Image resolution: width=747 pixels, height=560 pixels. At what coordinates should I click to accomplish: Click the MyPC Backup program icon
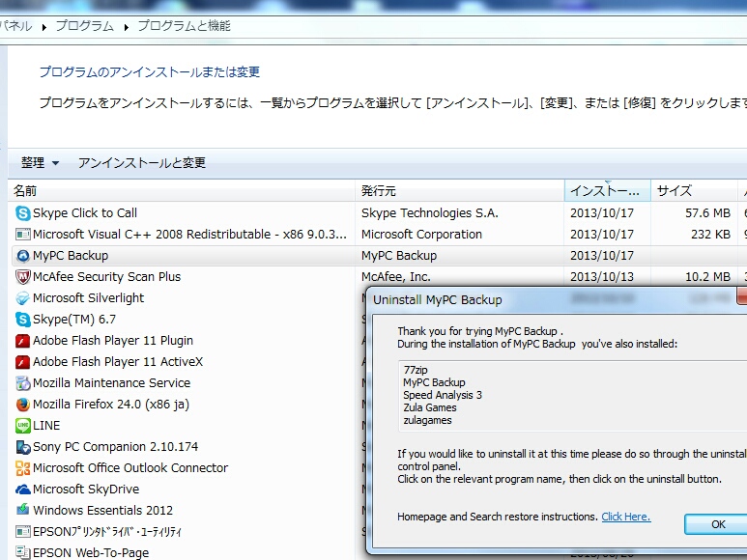point(23,256)
